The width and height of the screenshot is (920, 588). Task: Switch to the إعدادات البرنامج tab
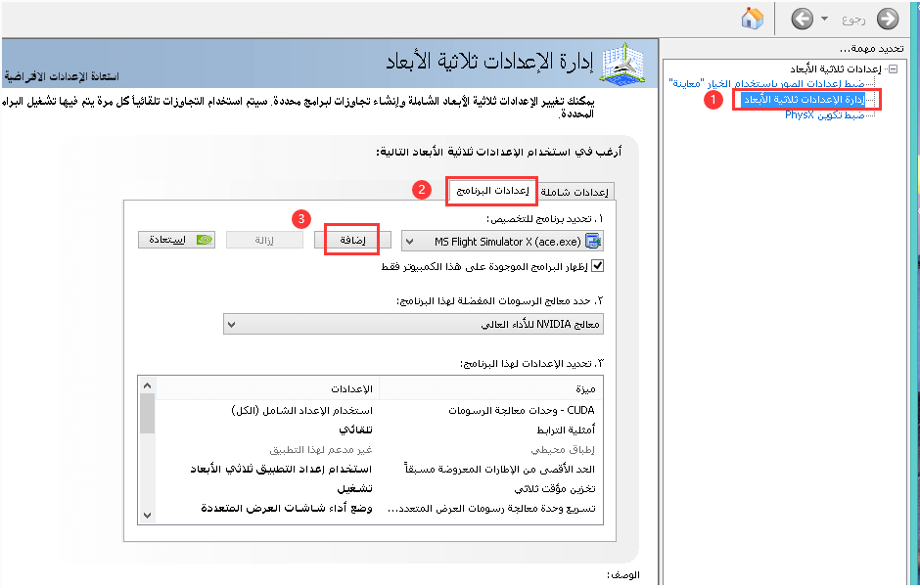point(492,191)
